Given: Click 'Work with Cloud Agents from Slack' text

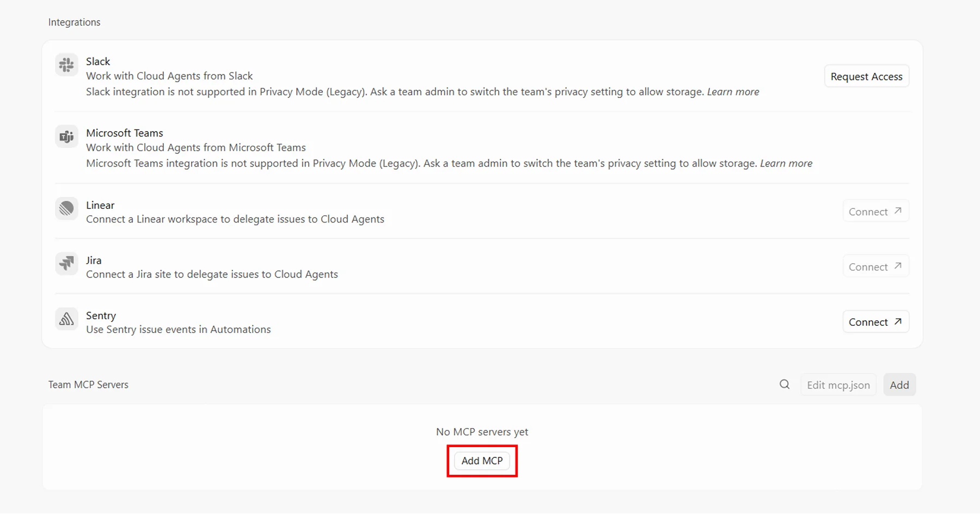Looking at the screenshot, I should [x=169, y=76].
